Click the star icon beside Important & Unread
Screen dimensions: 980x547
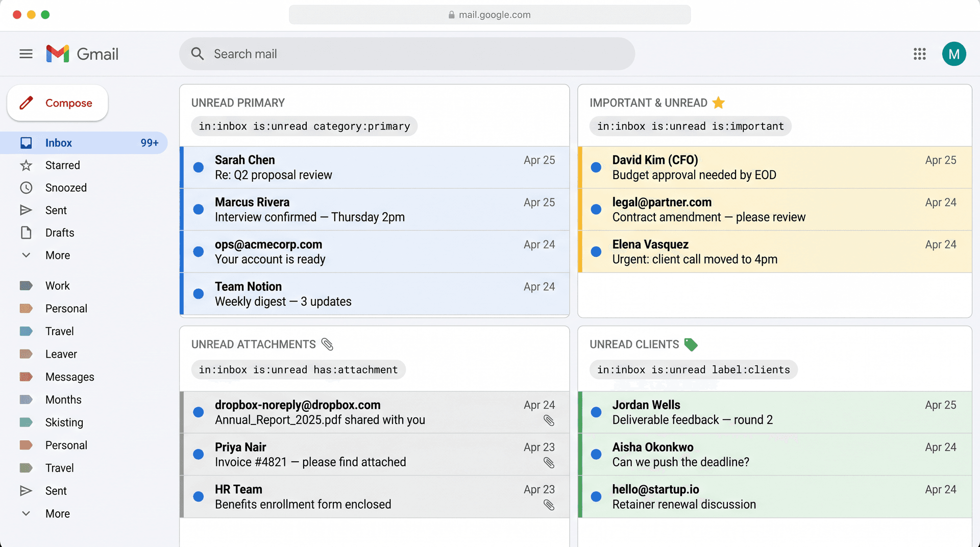click(x=719, y=103)
